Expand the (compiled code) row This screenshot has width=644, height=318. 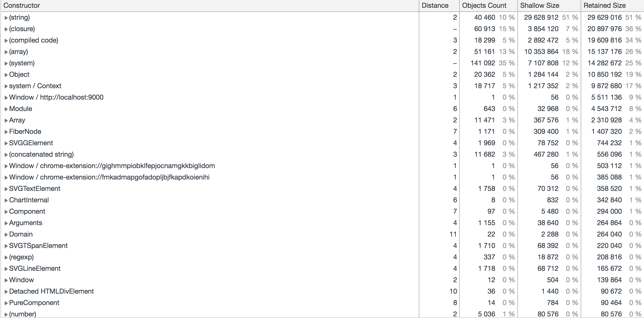click(x=6, y=40)
